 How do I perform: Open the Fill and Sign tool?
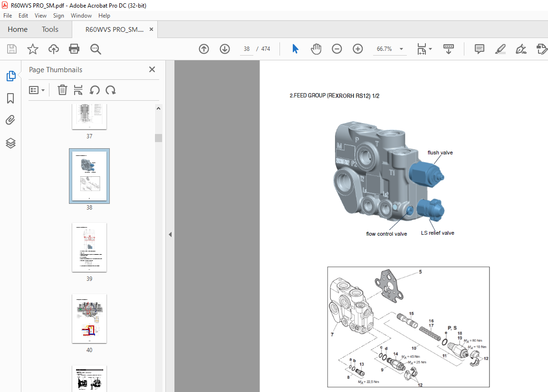point(521,49)
